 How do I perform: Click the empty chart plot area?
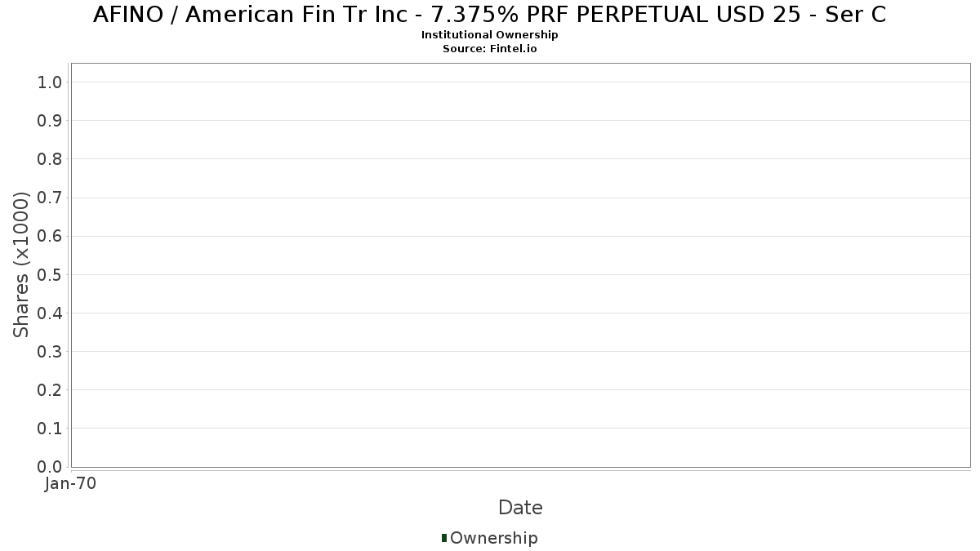coord(520,265)
